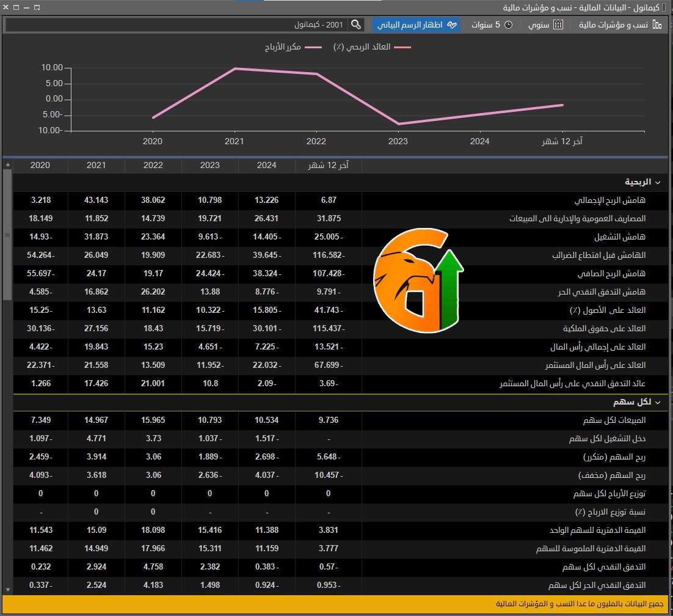Click the chart line icon in اظهار الرسم البياني
The width and height of the screenshot is (673, 616).
pos(452,25)
